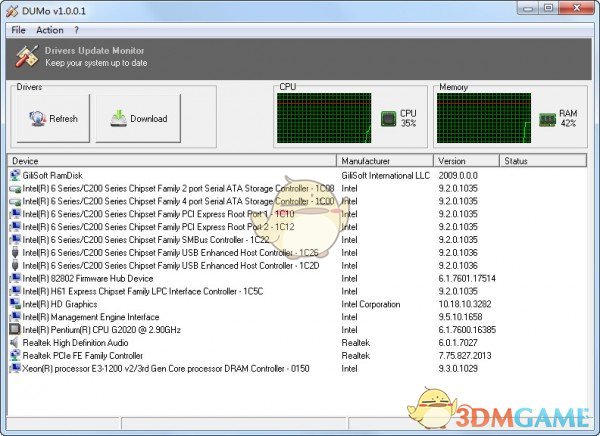Image resolution: width=600 pixels, height=436 pixels.
Task: Click GiliSoft International LLC manufacturer cell
Action: point(386,176)
